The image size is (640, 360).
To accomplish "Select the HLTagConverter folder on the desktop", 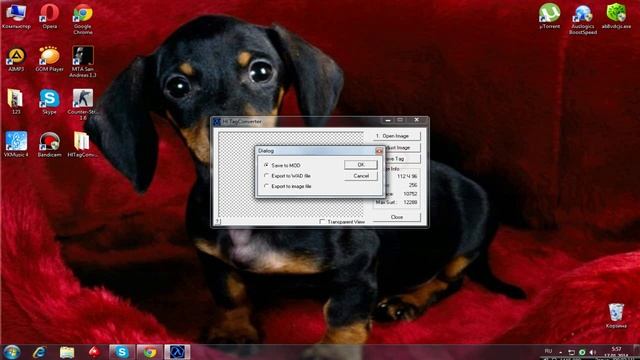I will (83, 144).
